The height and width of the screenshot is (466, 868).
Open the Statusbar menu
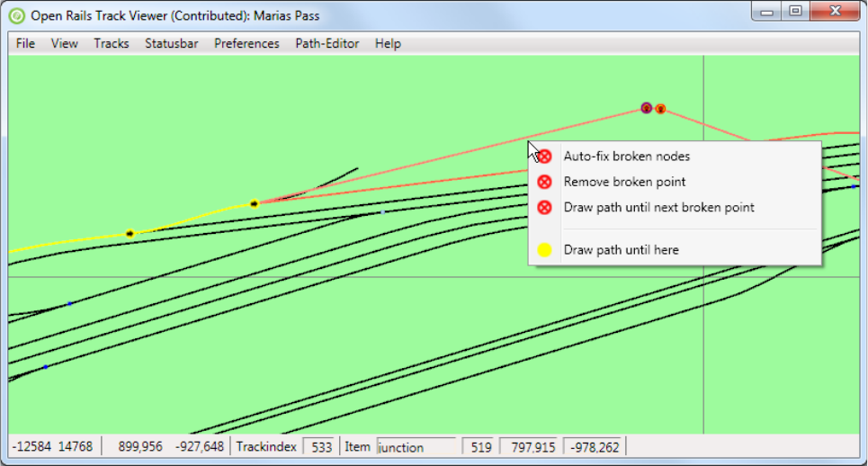coord(172,43)
